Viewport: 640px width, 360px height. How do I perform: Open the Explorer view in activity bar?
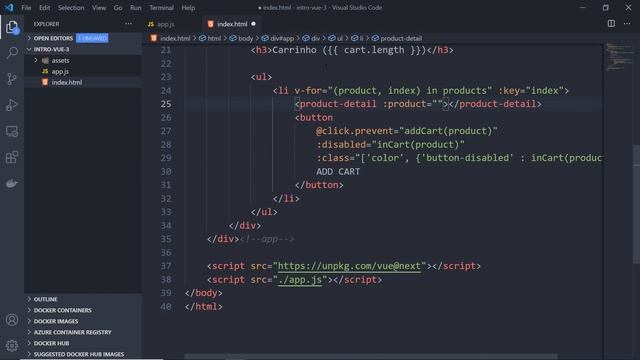pos(12,28)
